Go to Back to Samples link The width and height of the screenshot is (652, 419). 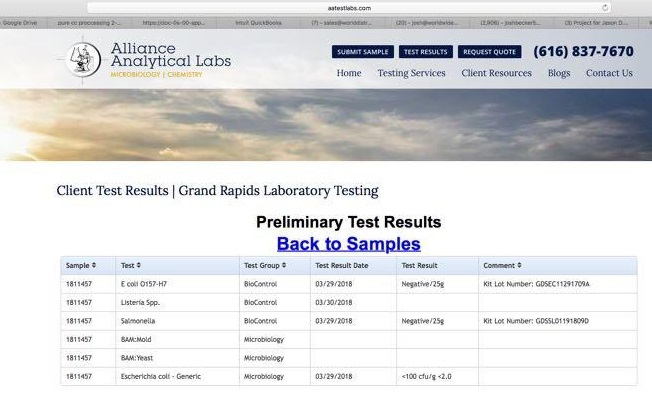(x=348, y=244)
